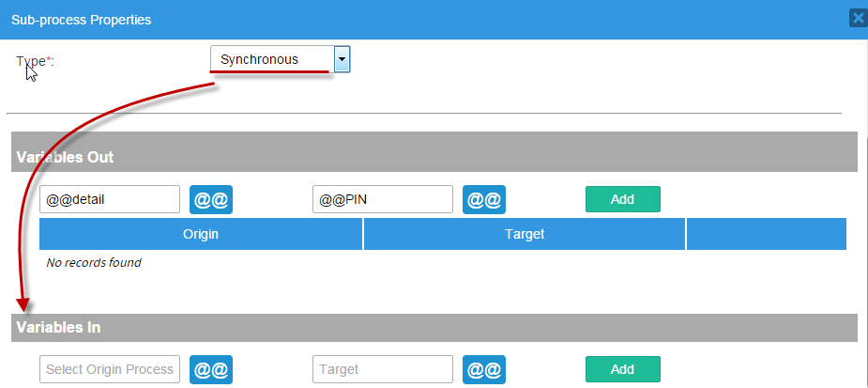The width and height of the screenshot is (868, 388).
Task: Click the Target input under Variables In
Action: click(382, 369)
